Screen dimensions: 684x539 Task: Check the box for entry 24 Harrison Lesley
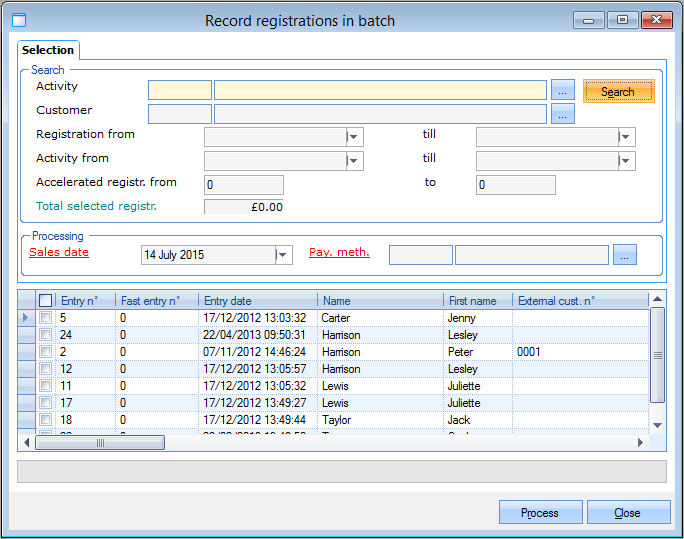pos(45,335)
